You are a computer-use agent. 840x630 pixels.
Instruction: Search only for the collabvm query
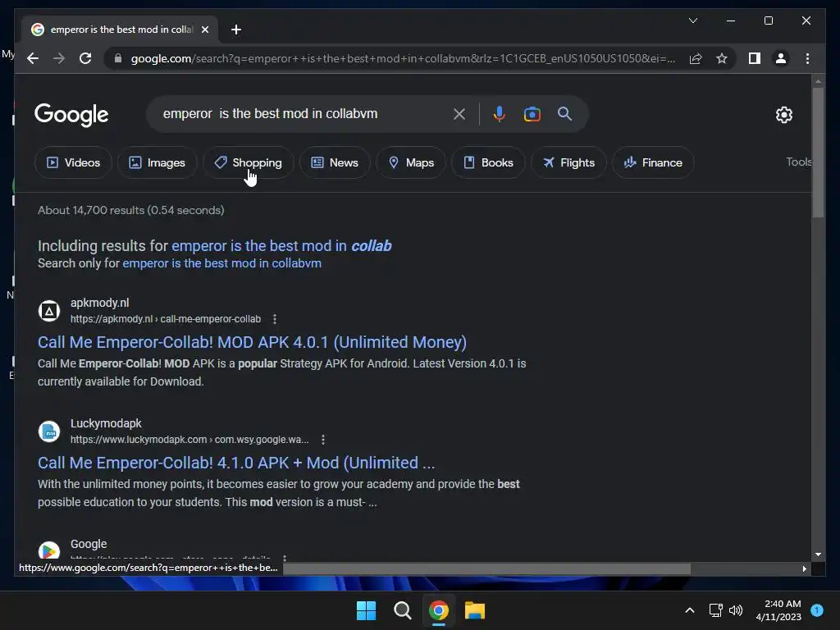pos(221,263)
